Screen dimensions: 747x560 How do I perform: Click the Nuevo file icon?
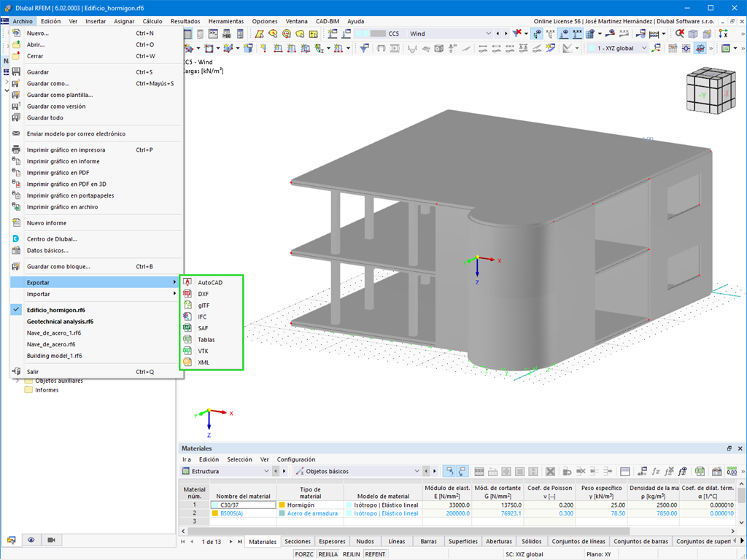(16, 33)
